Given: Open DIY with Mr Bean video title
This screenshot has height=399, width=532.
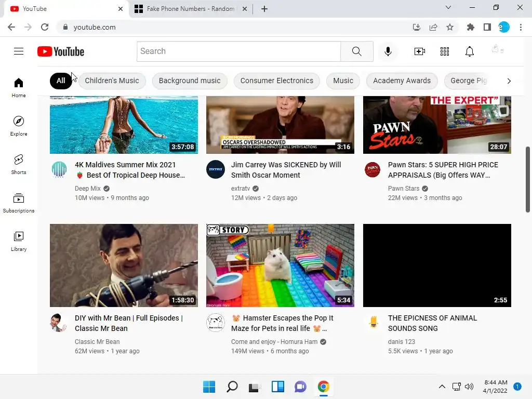Looking at the screenshot, I should pyautogui.click(x=129, y=323).
